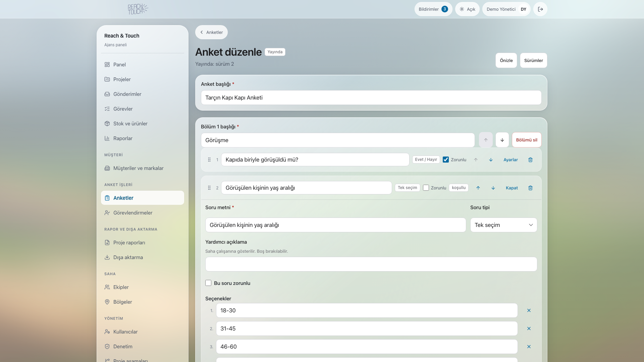The width and height of the screenshot is (644, 362).
Task: Remove the 18-30 option
Action: pos(529,311)
